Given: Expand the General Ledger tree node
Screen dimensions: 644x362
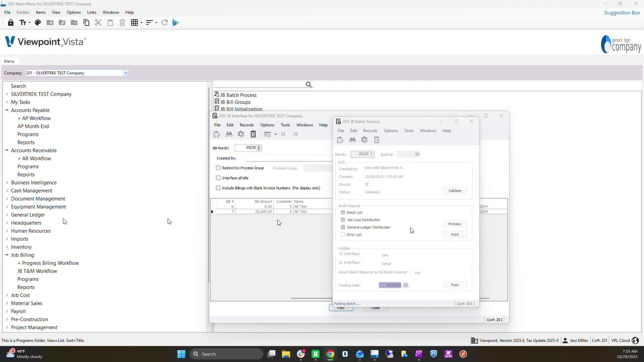Looking at the screenshot, I should [x=7, y=215].
